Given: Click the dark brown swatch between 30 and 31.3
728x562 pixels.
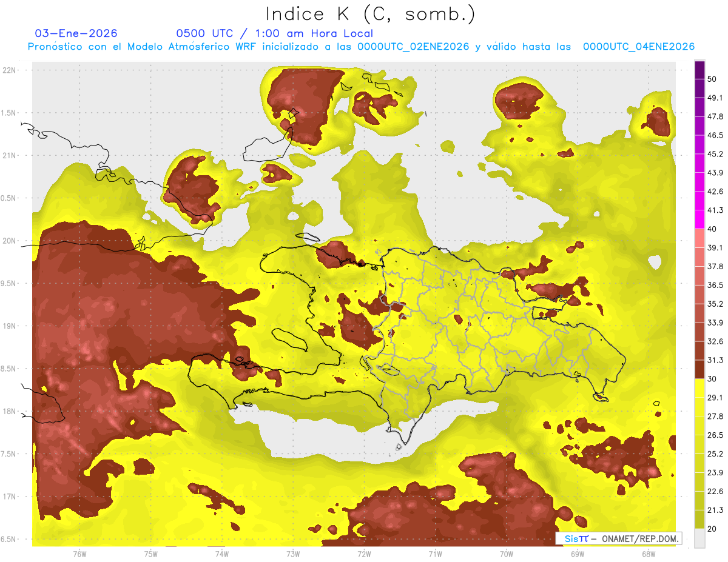Looking at the screenshot, I should (699, 369).
